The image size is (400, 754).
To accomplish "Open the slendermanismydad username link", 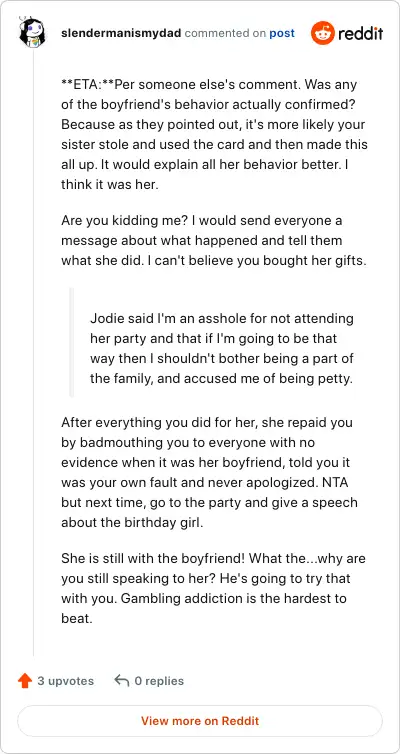I will click(121, 33).
